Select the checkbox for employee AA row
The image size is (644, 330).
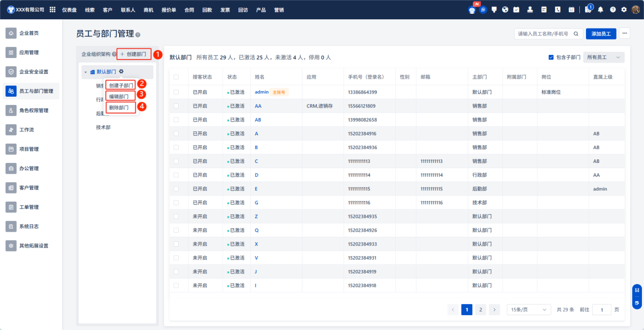pos(176,106)
